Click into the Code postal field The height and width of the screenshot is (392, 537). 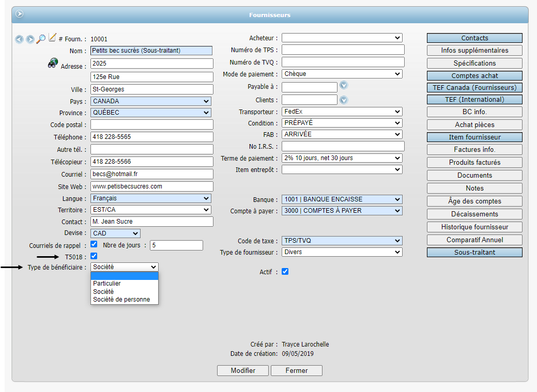(x=152, y=124)
